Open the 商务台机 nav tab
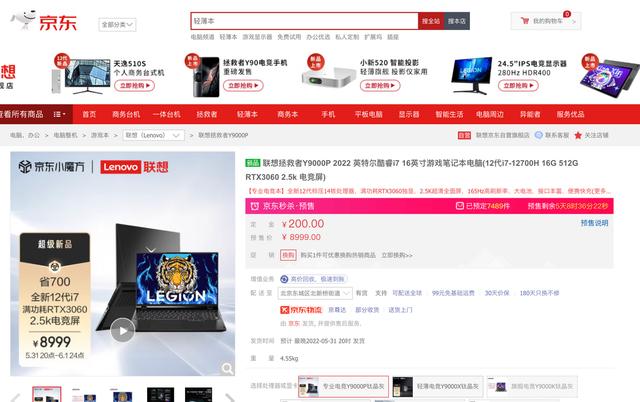Screen dimensions: 640x402 click(x=126, y=114)
